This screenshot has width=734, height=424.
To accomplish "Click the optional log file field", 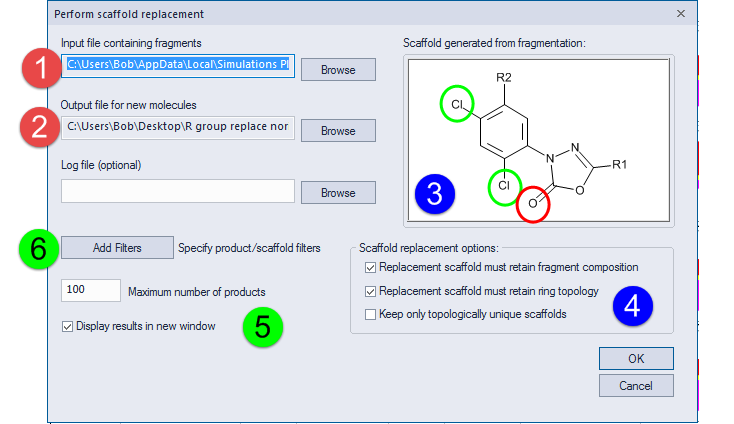I will point(178,191).
